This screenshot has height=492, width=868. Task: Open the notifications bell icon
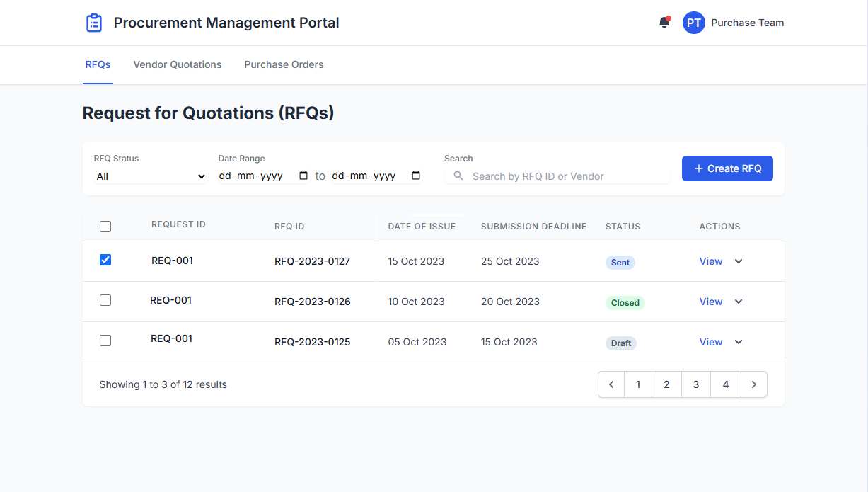tap(664, 23)
